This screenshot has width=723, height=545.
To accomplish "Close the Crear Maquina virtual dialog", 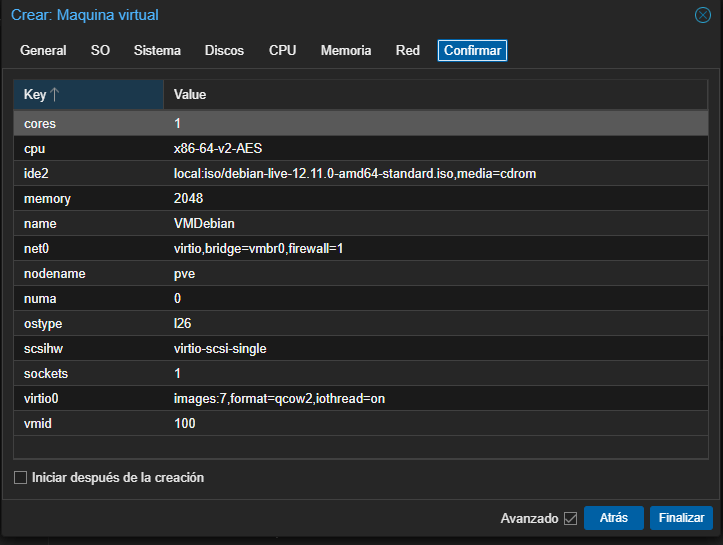I will 702,15.
